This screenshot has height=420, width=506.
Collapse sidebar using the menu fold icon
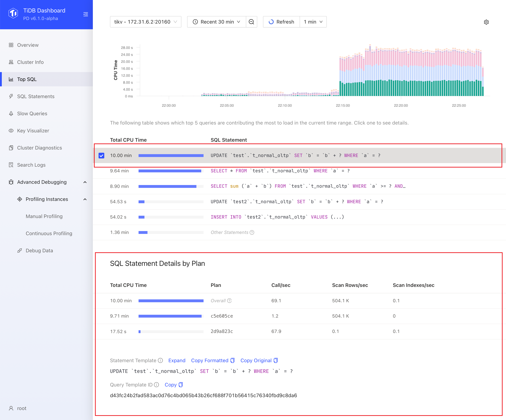click(x=86, y=14)
